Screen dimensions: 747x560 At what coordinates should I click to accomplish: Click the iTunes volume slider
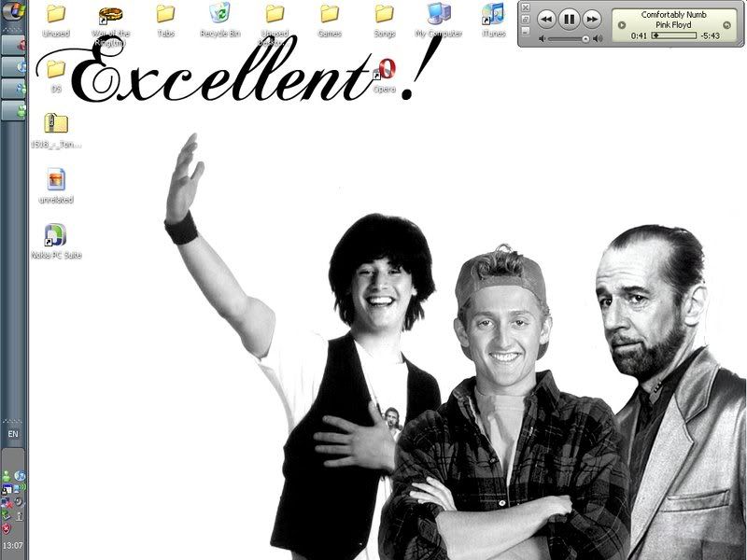tap(568, 39)
